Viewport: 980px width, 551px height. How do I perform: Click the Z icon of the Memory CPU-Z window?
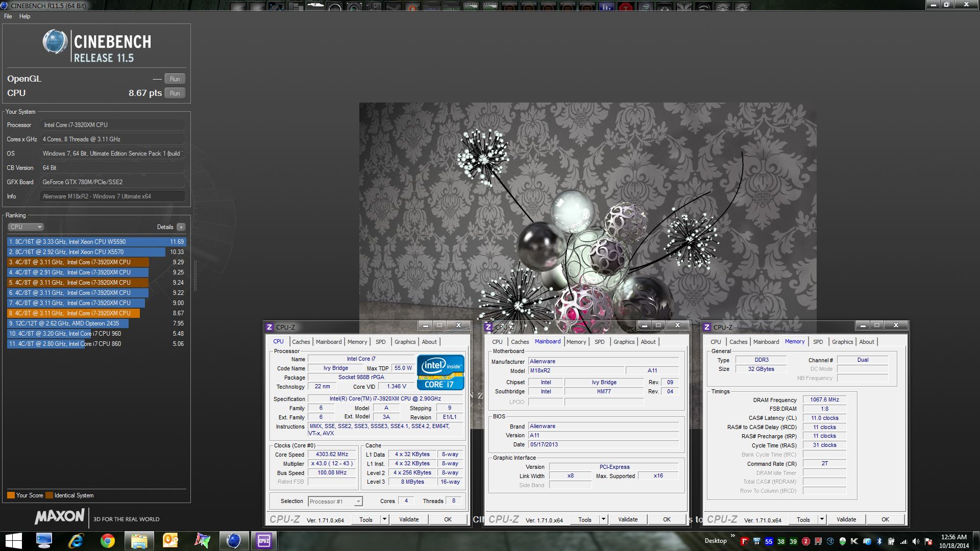click(707, 327)
